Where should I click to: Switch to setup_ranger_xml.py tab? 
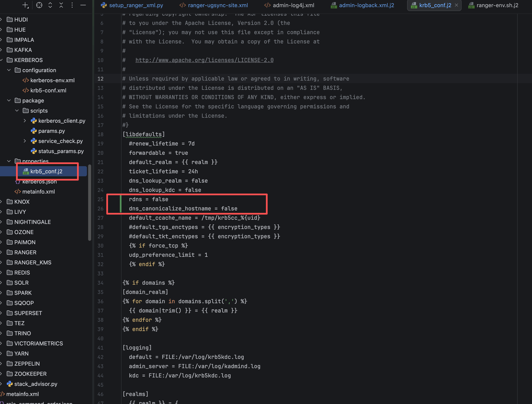(x=136, y=5)
